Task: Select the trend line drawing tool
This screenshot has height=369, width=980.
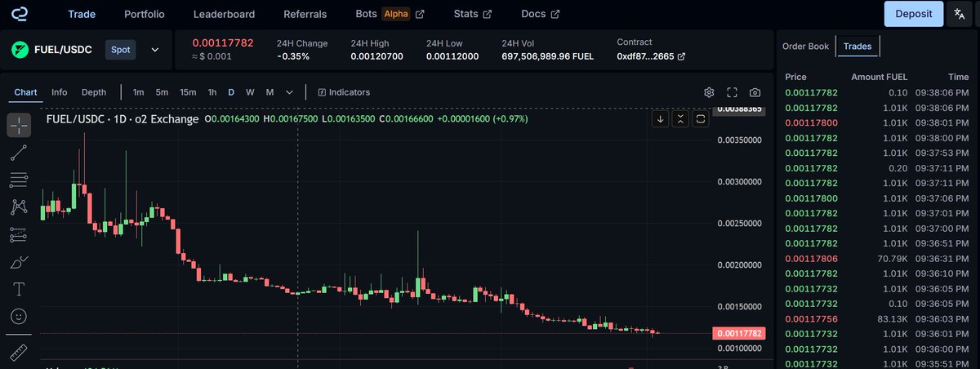Action: 19,153
